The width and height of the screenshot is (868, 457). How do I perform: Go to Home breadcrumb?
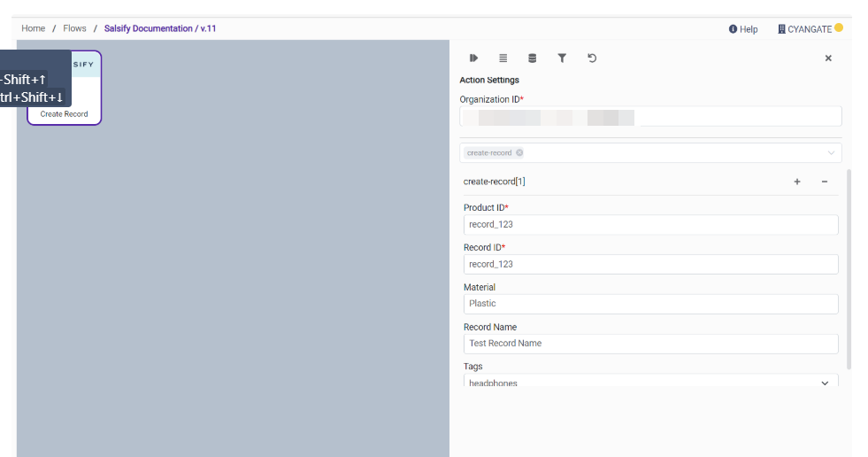coord(34,28)
